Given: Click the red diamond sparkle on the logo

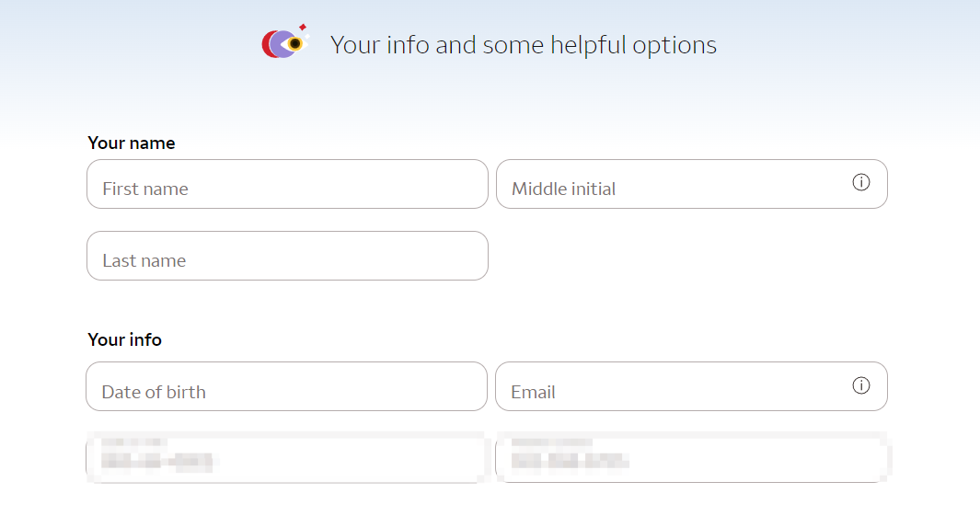Looking at the screenshot, I should tap(303, 28).
